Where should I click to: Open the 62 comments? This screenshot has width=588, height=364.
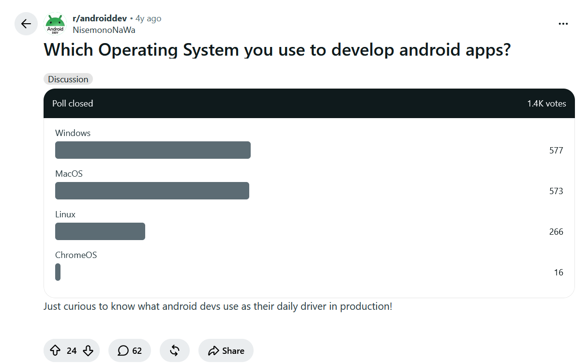[x=130, y=351]
